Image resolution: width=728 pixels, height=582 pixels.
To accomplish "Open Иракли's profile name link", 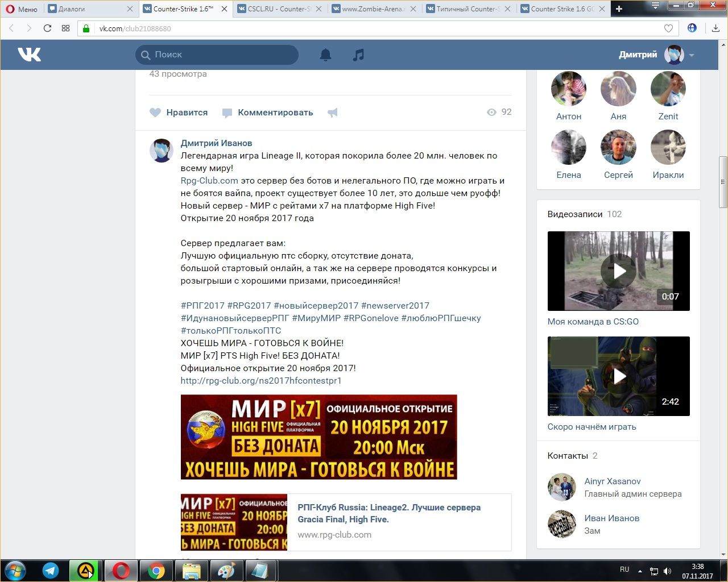I will click(668, 175).
